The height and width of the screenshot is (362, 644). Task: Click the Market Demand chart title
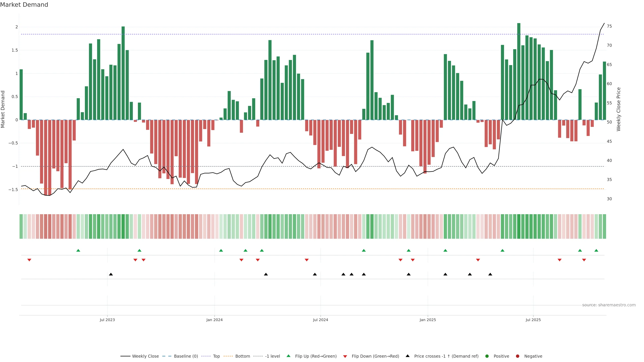point(24,5)
